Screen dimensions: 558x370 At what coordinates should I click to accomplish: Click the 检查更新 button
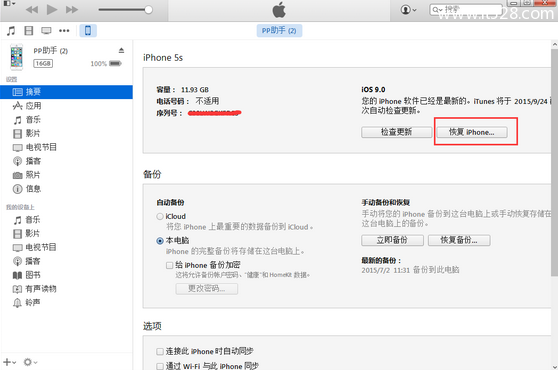396,132
